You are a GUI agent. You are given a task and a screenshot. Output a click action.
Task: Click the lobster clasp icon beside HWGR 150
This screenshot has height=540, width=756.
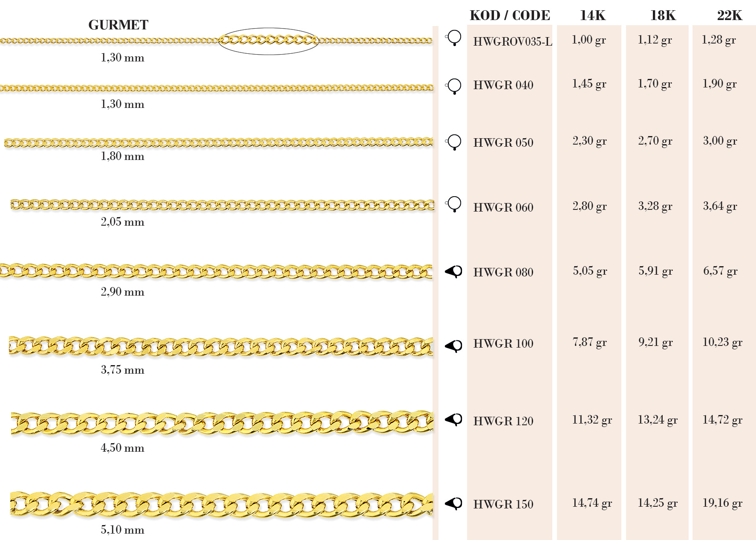click(x=454, y=503)
